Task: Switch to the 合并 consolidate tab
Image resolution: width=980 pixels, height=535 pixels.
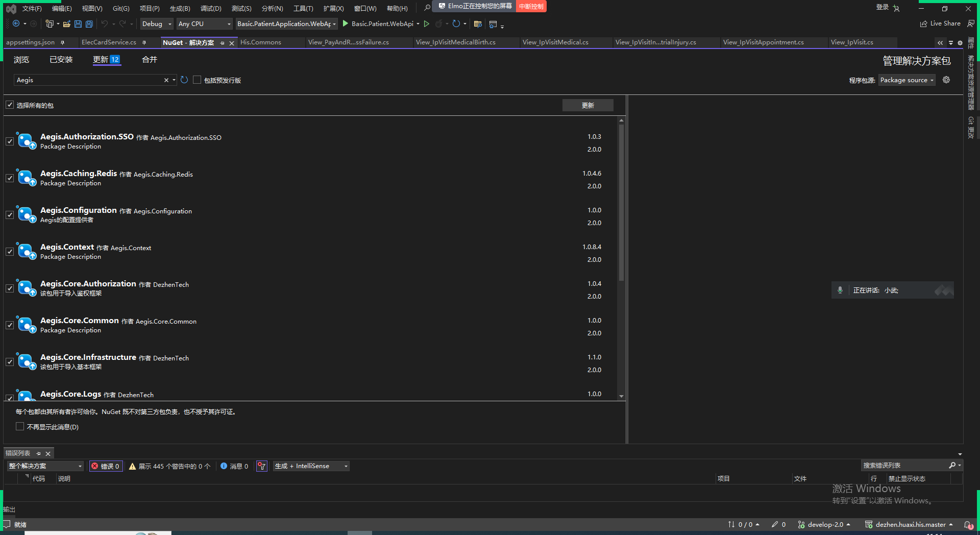Action: 150,60
